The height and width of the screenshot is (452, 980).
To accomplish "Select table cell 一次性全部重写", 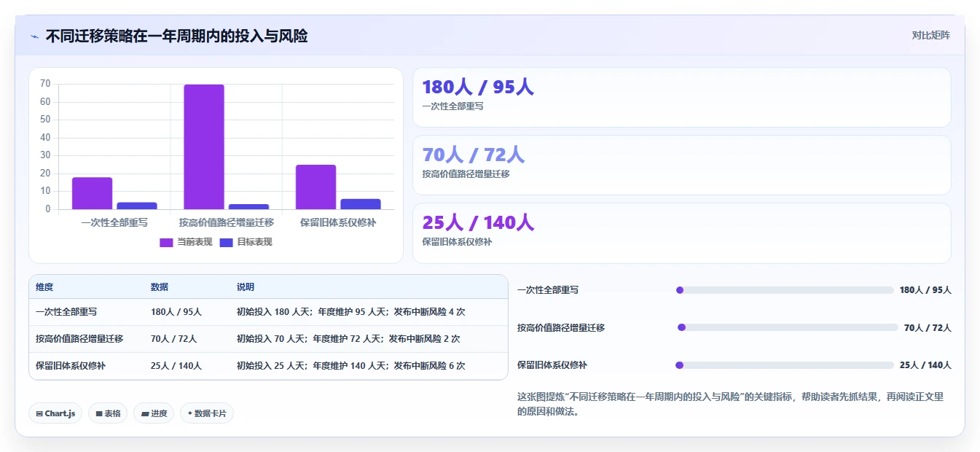I will click(x=66, y=312).
